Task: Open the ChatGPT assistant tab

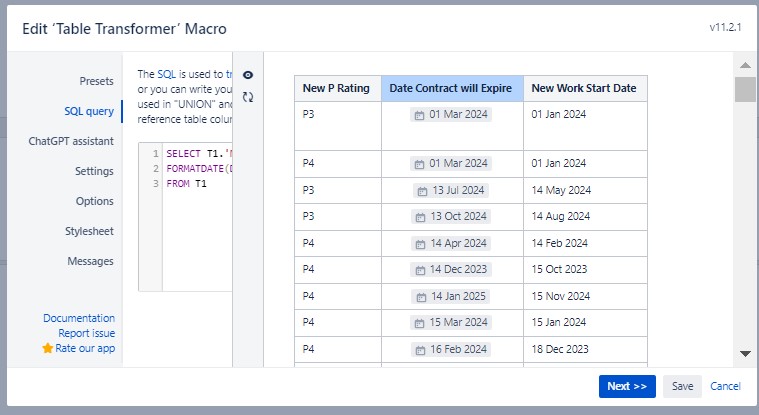Action: point(71,141)
